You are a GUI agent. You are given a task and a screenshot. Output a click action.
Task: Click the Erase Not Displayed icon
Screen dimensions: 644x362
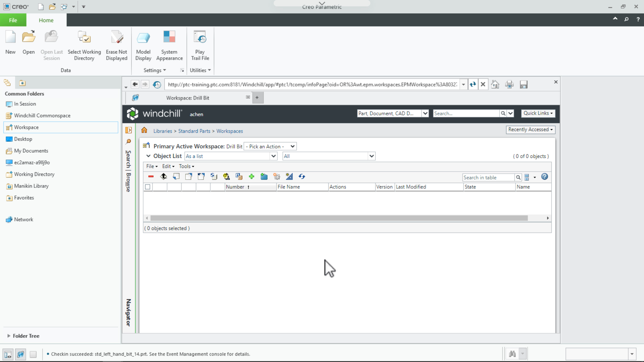click(x=117, y=37)
